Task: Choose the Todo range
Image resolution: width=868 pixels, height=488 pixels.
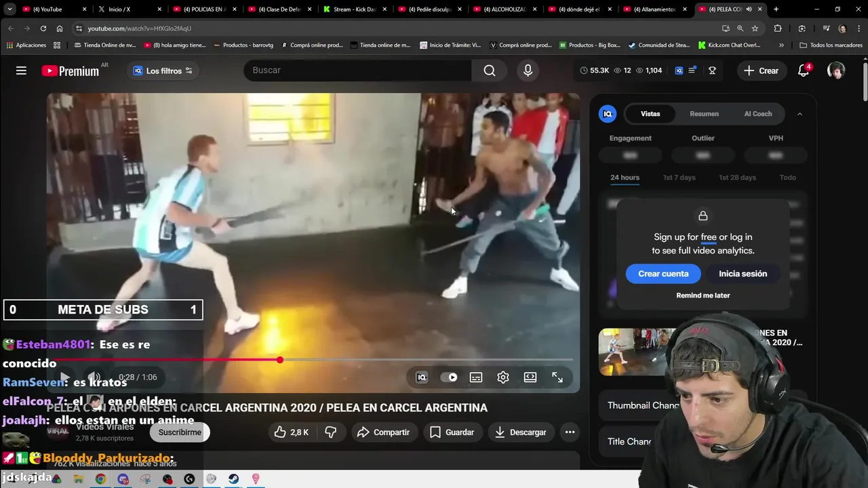Action: coord(787,178)
